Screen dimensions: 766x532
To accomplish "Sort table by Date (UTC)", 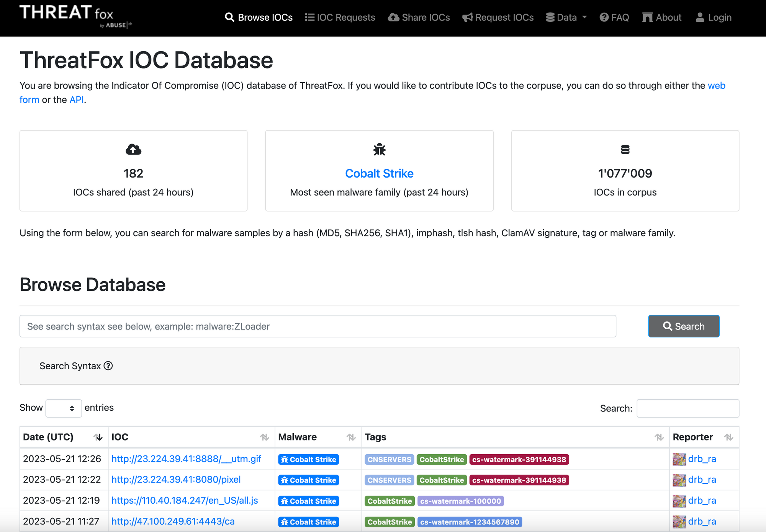I will pyautogui.click(x=63, y=437).
